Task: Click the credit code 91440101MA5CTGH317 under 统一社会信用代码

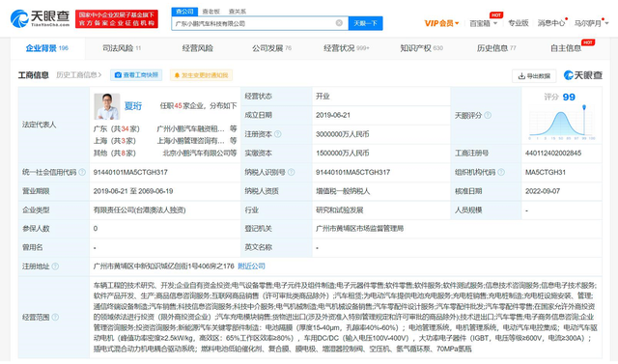Action: click(130, 172)
